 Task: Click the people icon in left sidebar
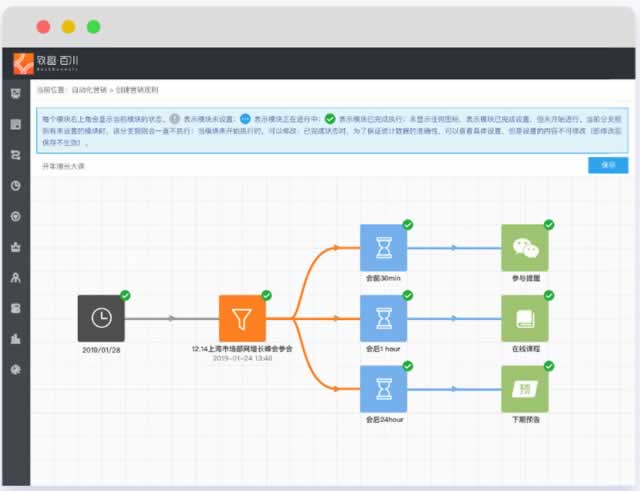[x=15, y=277]
